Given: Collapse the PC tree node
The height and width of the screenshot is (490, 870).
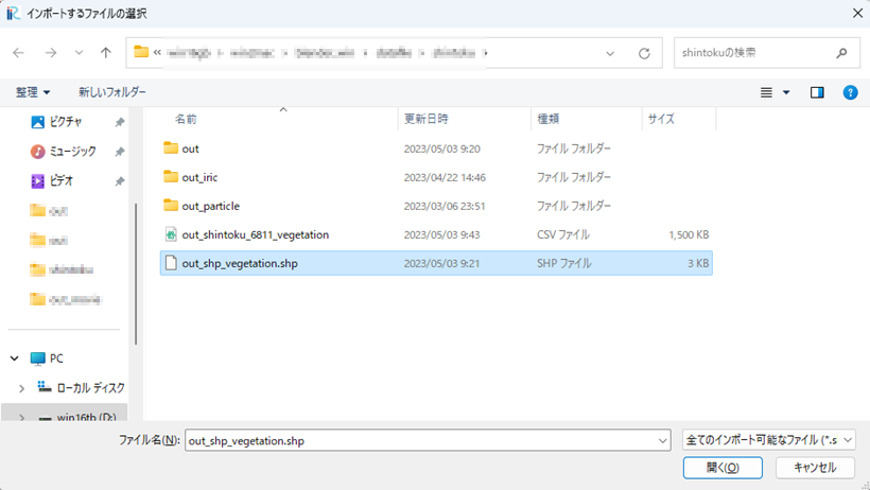Looking at the screenshot, I should [14, 358].
